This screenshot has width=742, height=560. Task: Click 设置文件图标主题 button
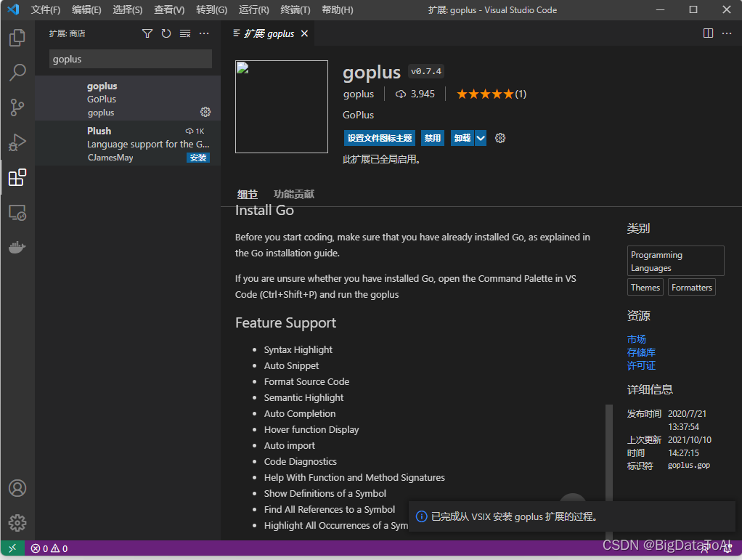pos(380,138)
